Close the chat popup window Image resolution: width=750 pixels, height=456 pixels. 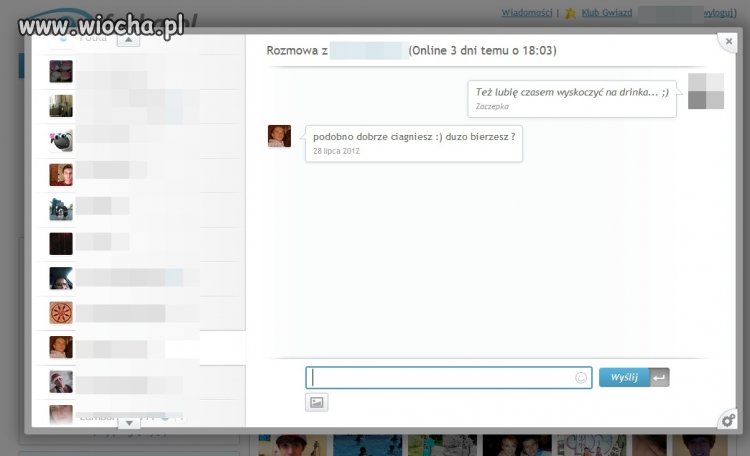coord(728,42)
